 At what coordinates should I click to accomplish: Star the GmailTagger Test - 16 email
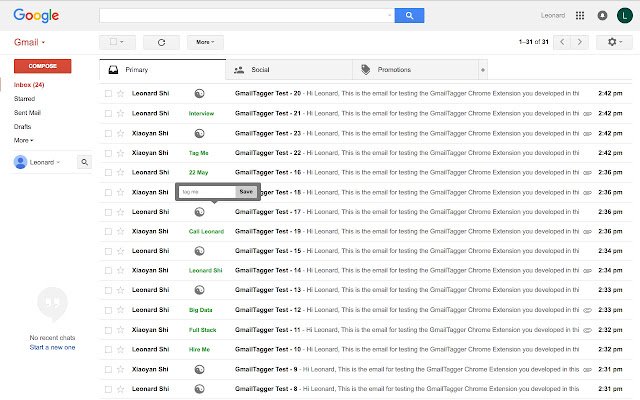pos(120,172)
